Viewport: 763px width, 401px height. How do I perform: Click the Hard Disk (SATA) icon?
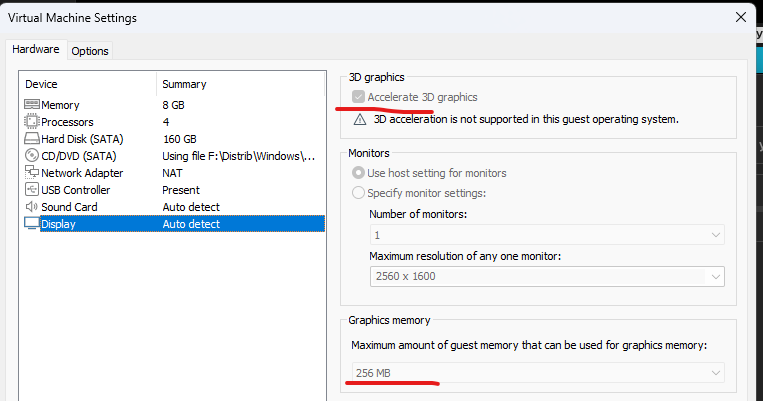point(32,139)
